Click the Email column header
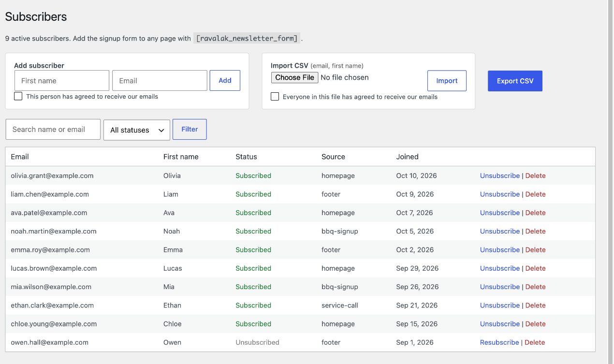 [x=20, y=157]
